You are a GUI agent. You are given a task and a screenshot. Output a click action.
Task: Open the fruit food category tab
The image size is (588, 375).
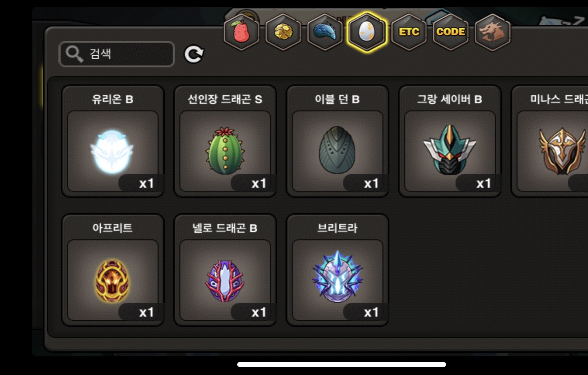pos(242,32)
